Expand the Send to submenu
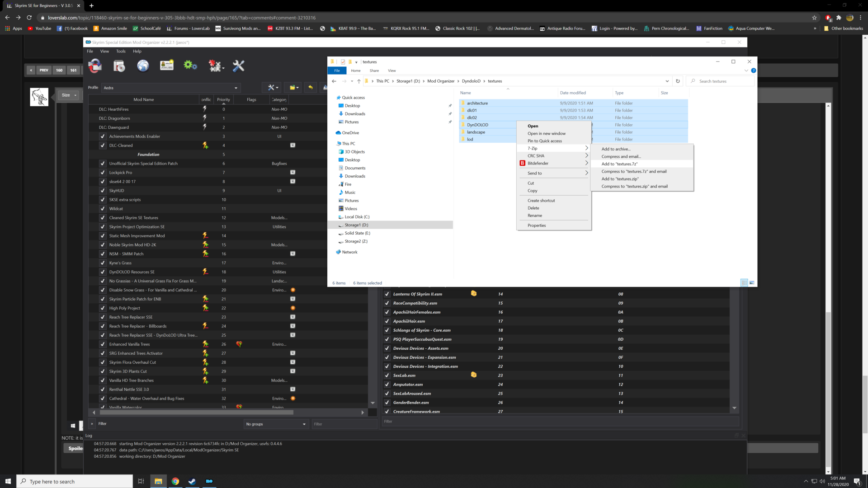The height and width of the screenshot is (488, 868). pos(554,173)
